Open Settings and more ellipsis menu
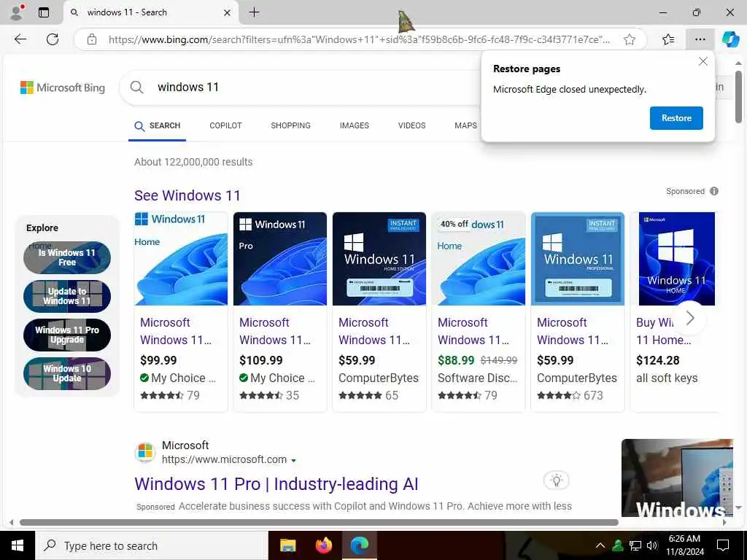Viewport: 747px width, 560px height. (x=700, y=39)
